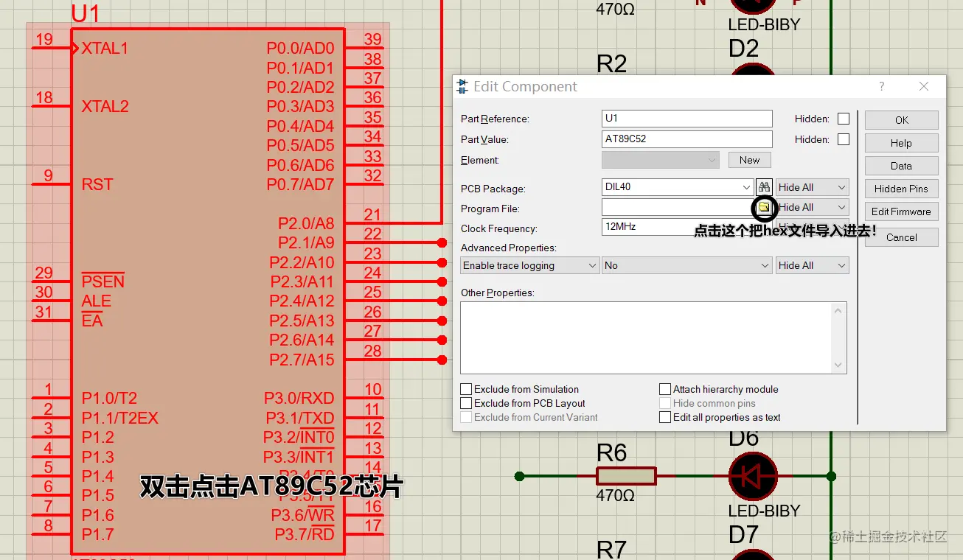Check Edit all properties as text
The height and width of the screenshot is (560, 963).
pos(665,417)
